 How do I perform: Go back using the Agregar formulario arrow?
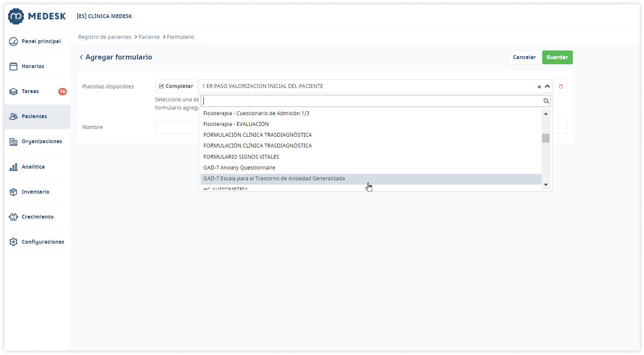coord(81,57)
